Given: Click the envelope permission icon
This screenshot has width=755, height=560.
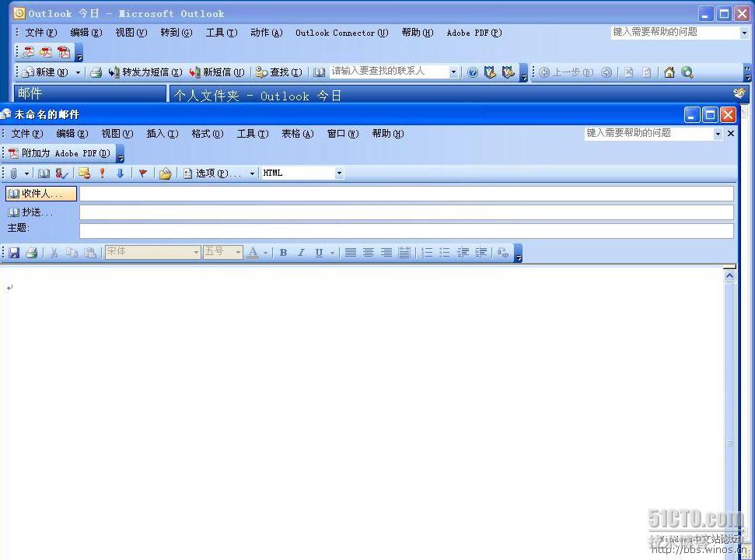Looking at the screenshot, I should pos(84,173).
